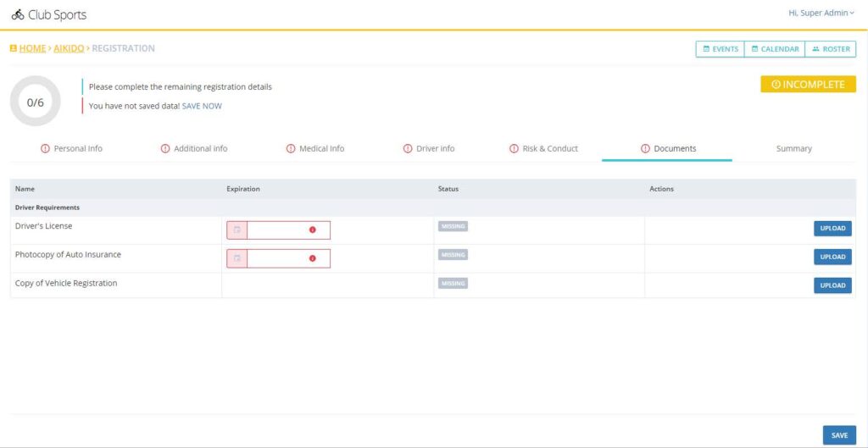Click the EVENTS button

(721, 48)
